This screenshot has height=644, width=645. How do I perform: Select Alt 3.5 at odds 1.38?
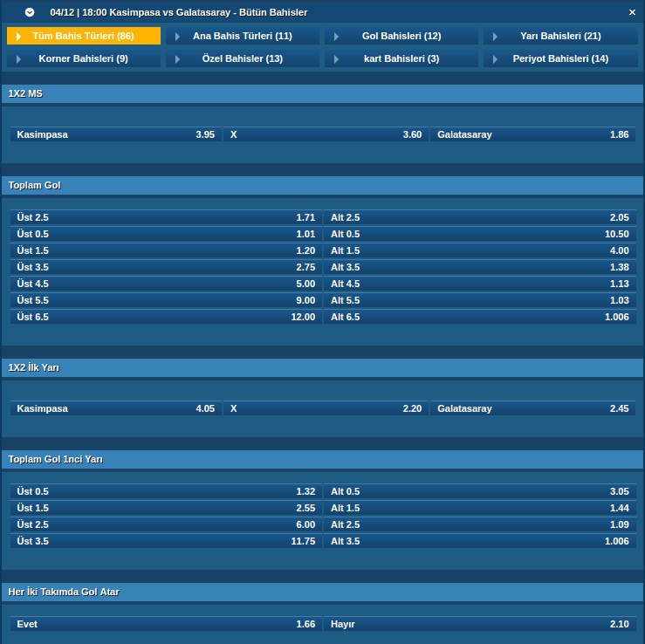[480, 267]
